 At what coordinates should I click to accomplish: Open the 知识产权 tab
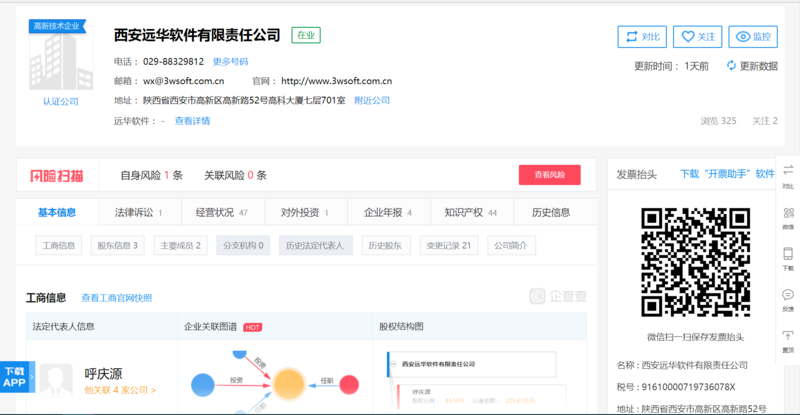(x=472, y=212)
